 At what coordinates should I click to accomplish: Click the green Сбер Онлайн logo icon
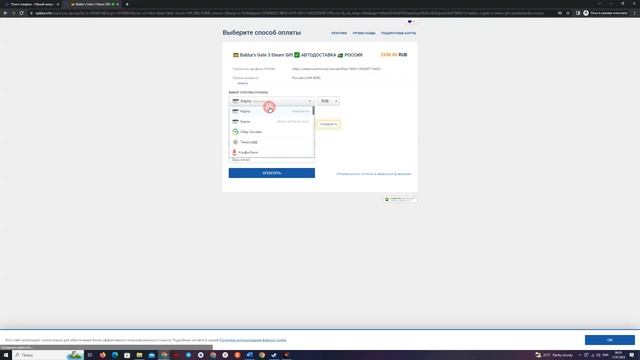pyautogui.click(x=236, y=131)
